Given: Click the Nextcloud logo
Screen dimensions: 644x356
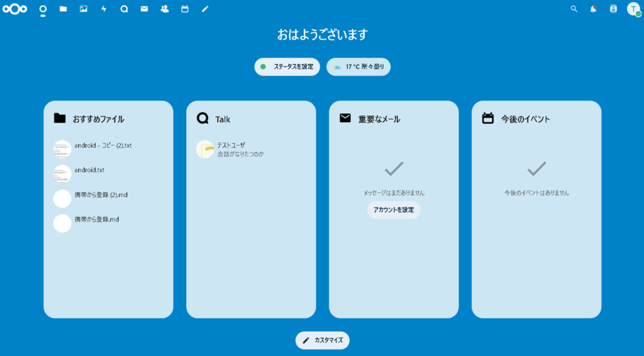Looking at the screenshot, I should [15, 9].
